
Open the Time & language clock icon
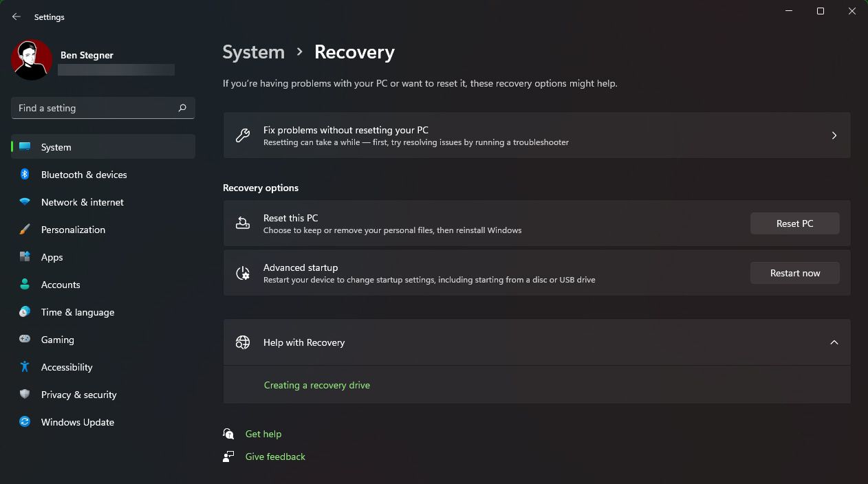[x=25, y=312]
